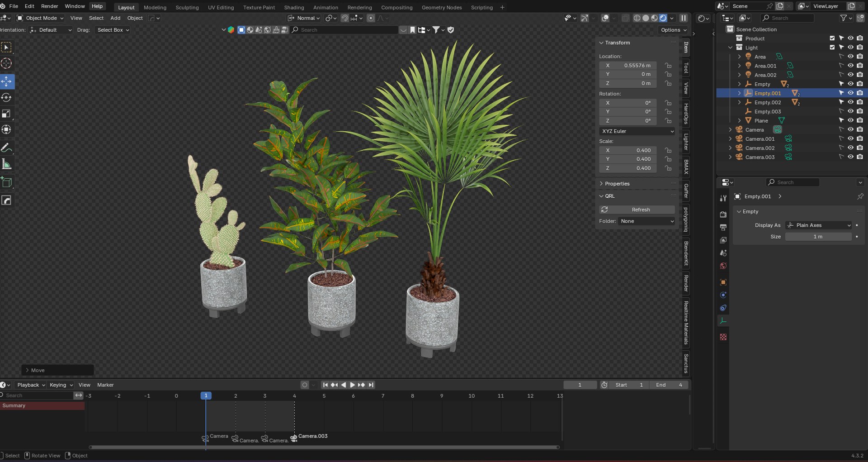Open the Texture properties tab icon
Image resolution: width=868 pixels, height=462 pixels.
pos(723,337)
